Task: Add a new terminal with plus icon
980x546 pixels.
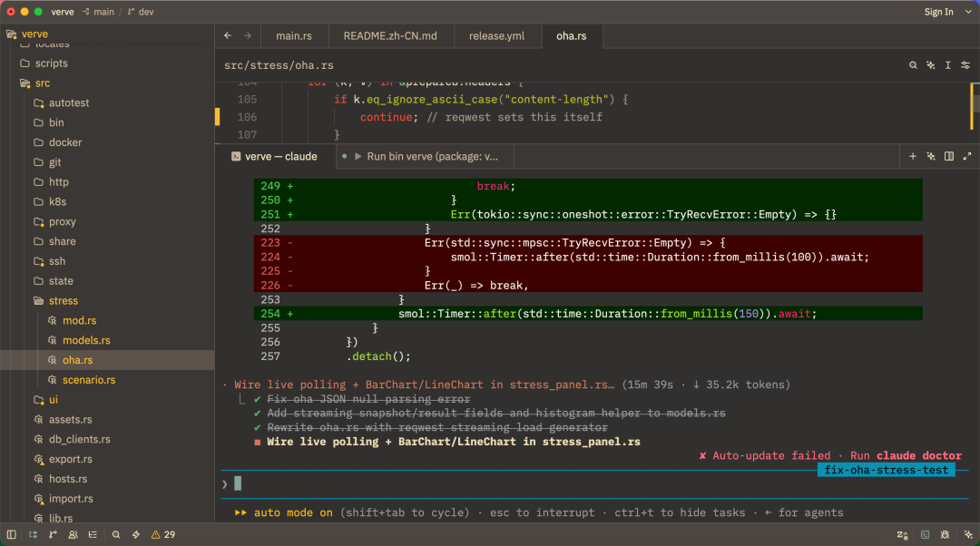Action: pyautogui.click(x=913, y=156)
